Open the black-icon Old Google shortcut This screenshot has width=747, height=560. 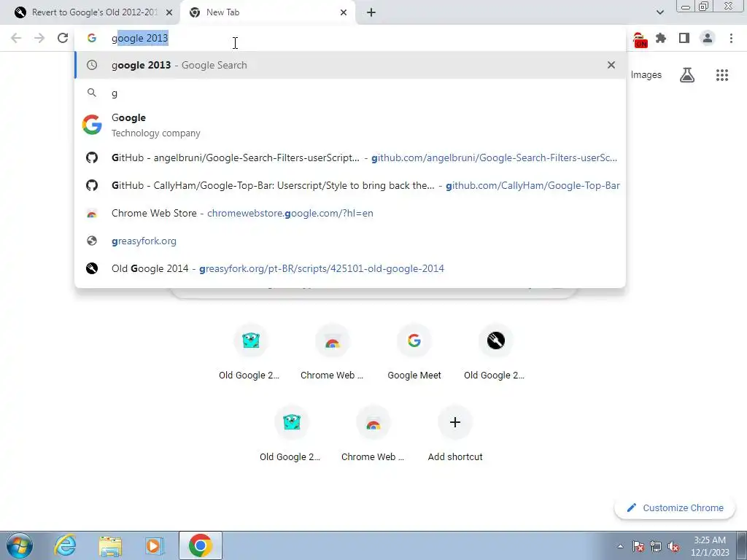point(495,353)
